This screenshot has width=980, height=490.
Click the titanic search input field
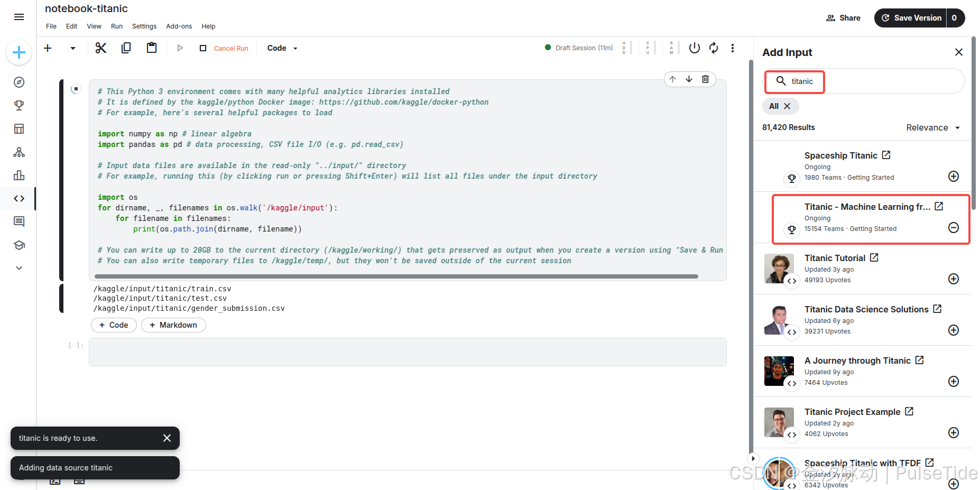pos(865,81)
